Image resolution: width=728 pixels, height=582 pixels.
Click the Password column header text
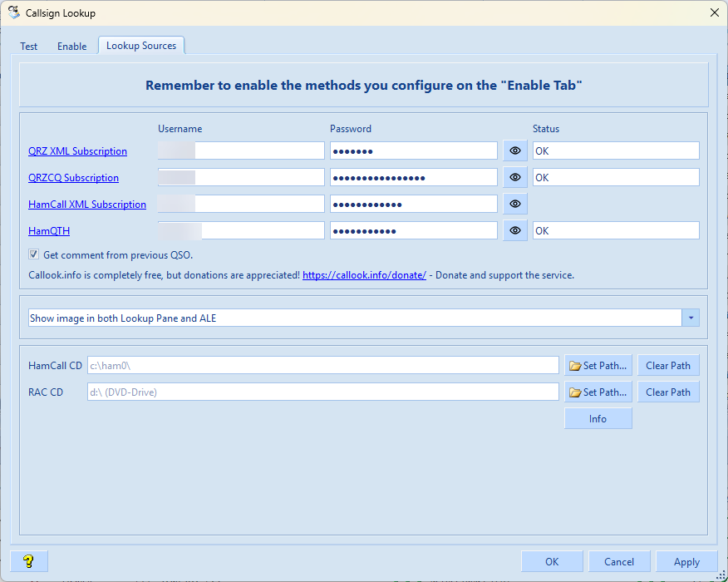point(351,129)
